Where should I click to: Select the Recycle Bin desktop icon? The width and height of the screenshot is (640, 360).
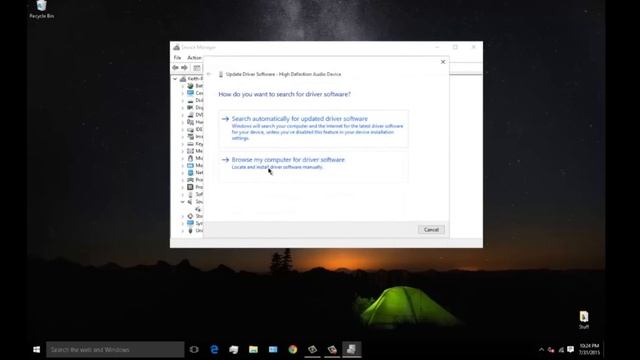(42, 9)
